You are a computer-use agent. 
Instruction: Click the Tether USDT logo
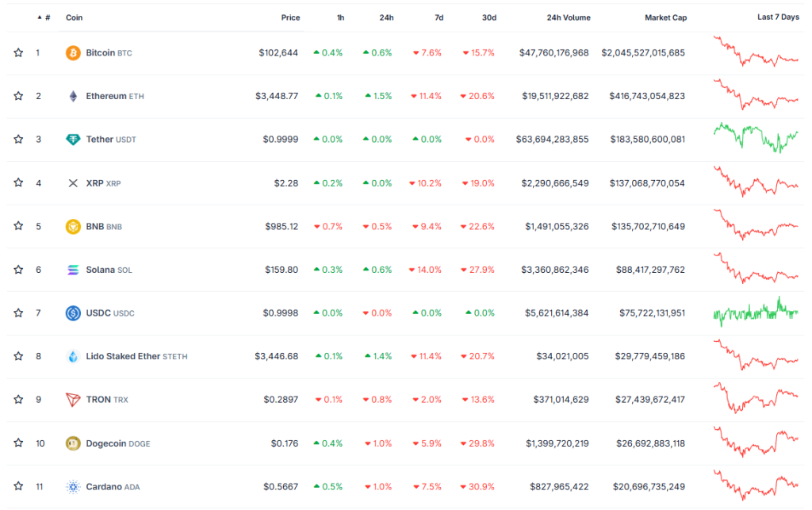click(73, 139)
